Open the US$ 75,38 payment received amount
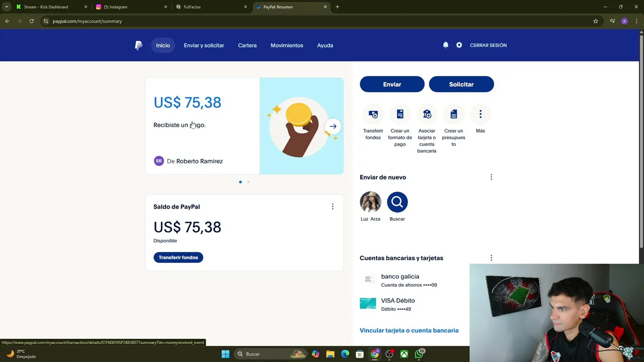This screenshot has height=362, width=644. [187, 103]
